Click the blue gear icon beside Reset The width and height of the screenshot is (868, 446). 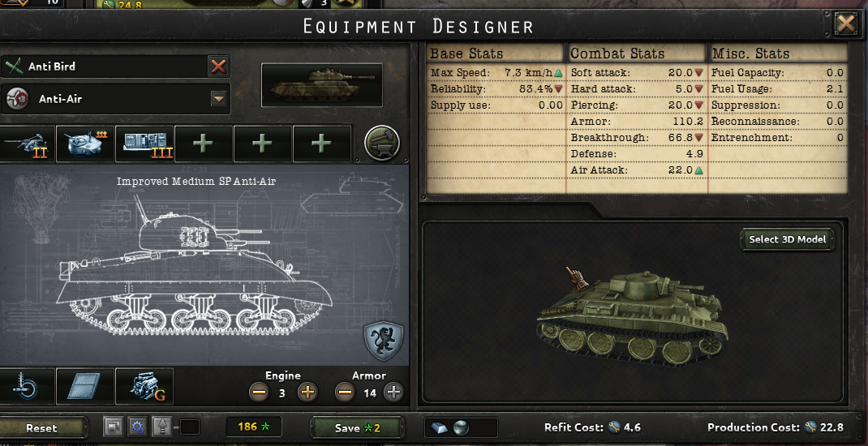[137, 427]
